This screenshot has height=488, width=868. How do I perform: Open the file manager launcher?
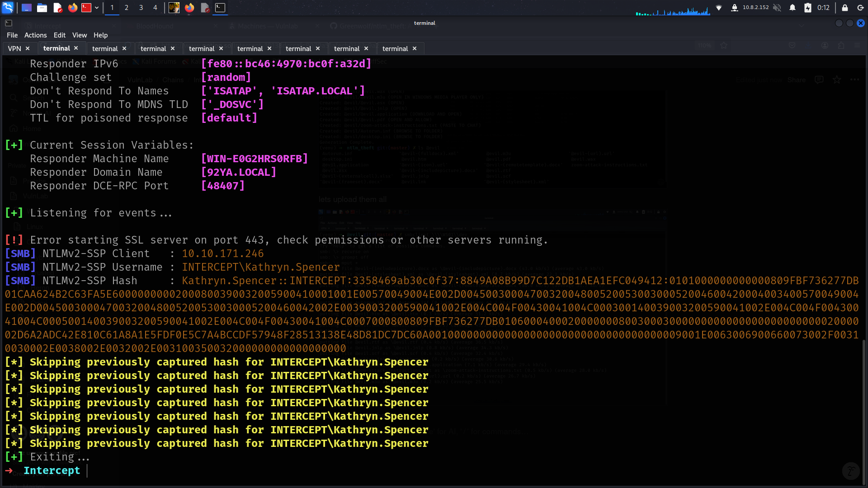(42, 8)
